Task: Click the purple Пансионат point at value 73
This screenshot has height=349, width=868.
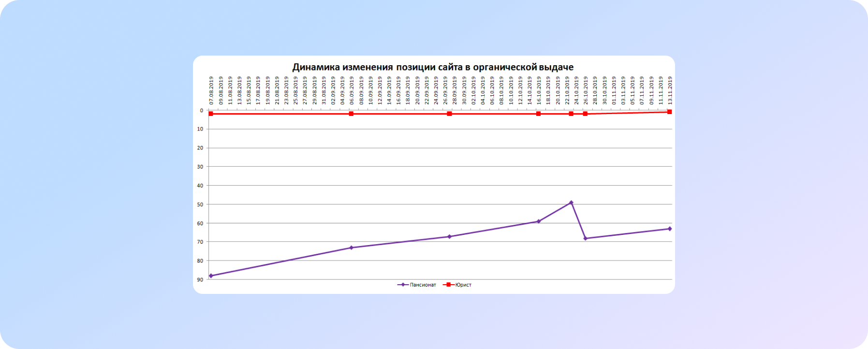Action: [x=351, y=248]
